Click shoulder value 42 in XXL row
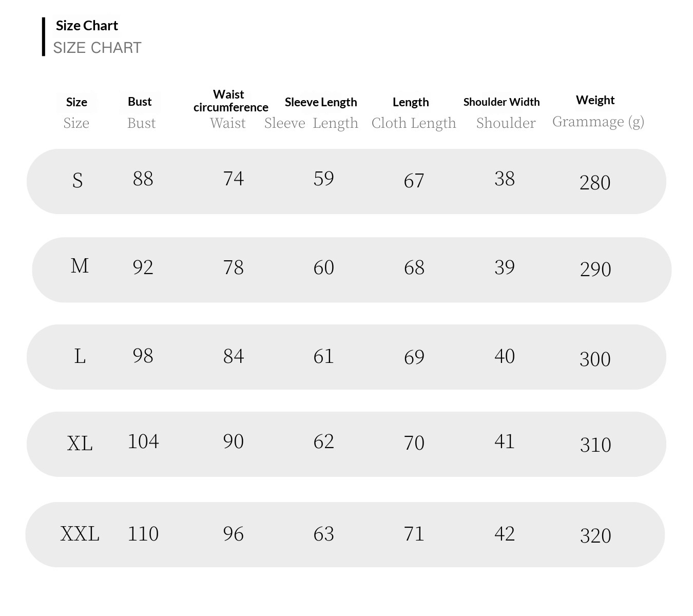Screen dimensions: 693x616 click(x=504, y=534)
